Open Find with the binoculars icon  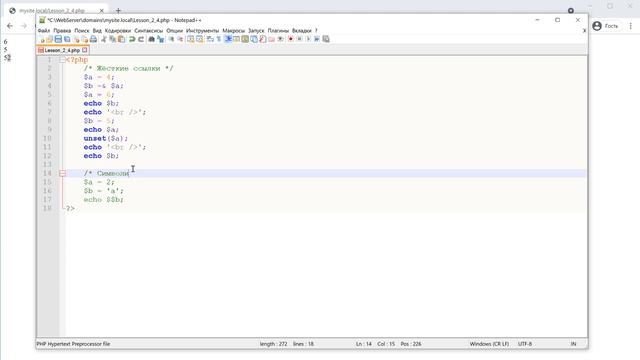151,39
